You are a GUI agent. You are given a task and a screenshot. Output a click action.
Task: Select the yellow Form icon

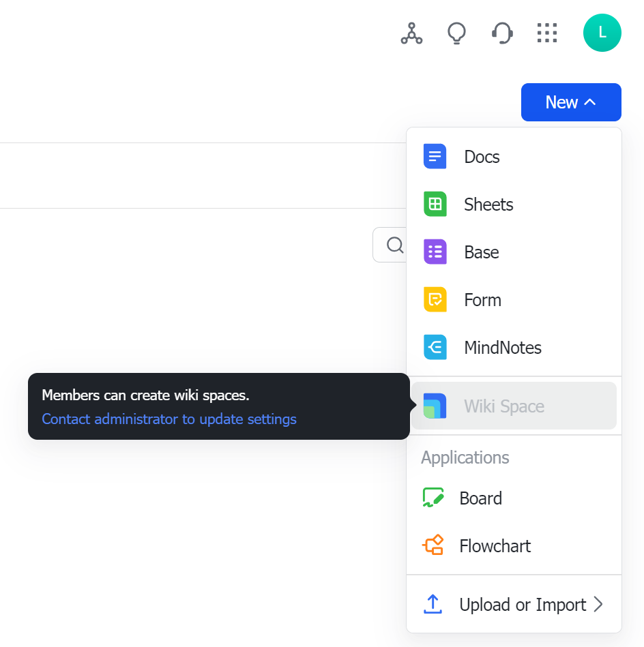pos(435,299)
